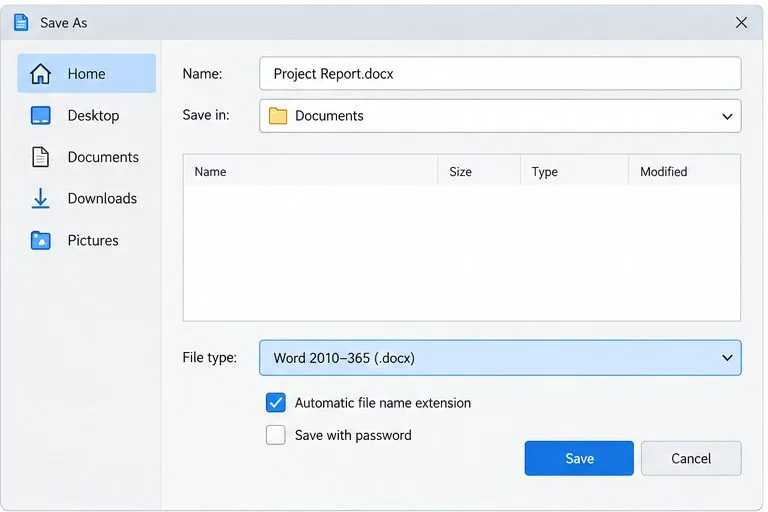Click the Name input field with Project Report.docx
The width and height of the screenshot is (768, 512).
coord(500,73)
